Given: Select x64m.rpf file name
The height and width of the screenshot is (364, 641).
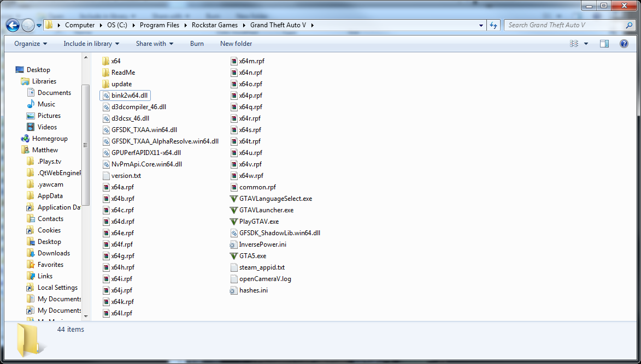Looking at the screenshot, I should 252,61.
